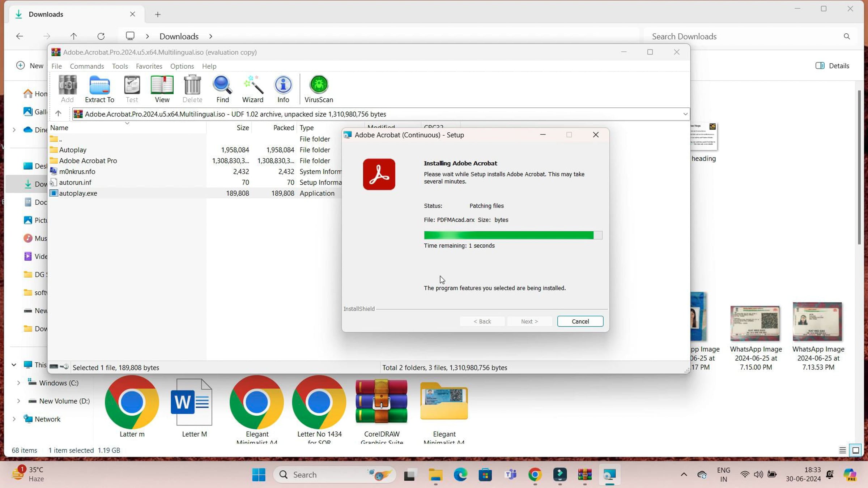This screenshot has height=488, width=868.
Task: Open the Commands menu
Action: [87, 66]
